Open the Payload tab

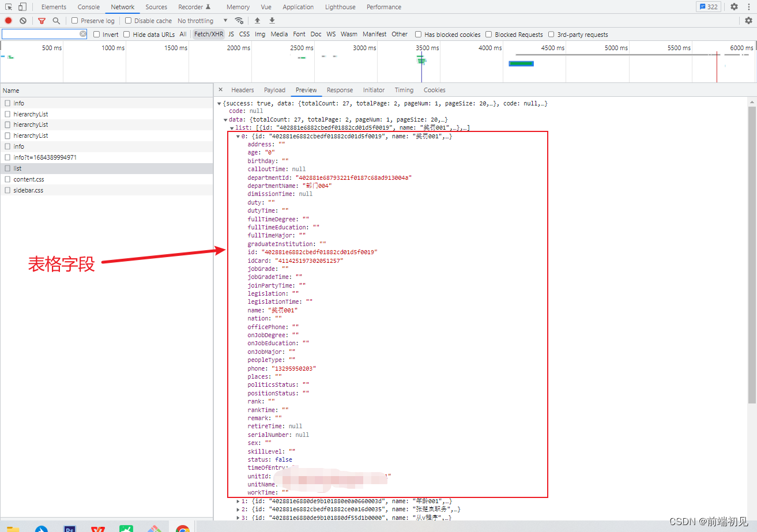274,90
